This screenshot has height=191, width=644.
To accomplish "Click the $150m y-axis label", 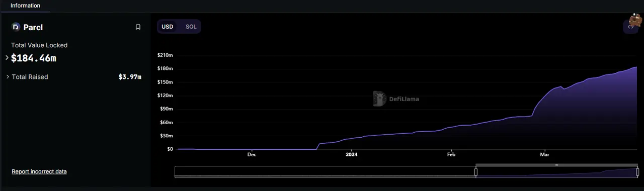I will (165, 82).
